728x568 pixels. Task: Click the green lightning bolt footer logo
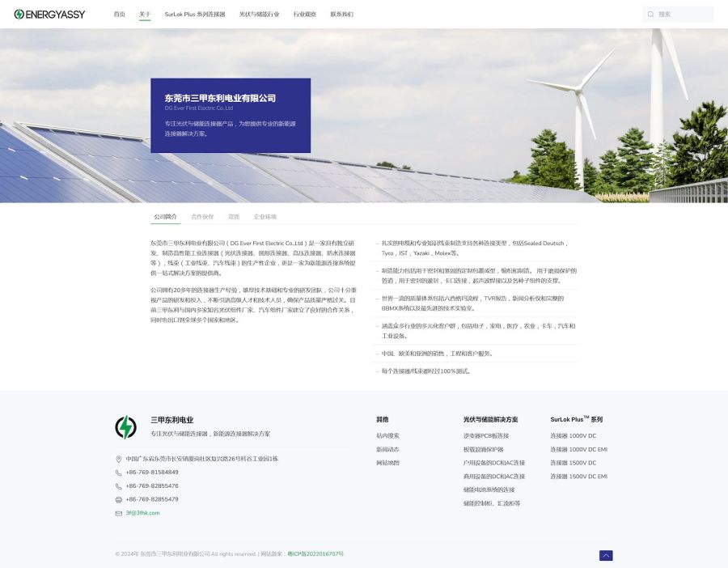(x=125, y=427)
